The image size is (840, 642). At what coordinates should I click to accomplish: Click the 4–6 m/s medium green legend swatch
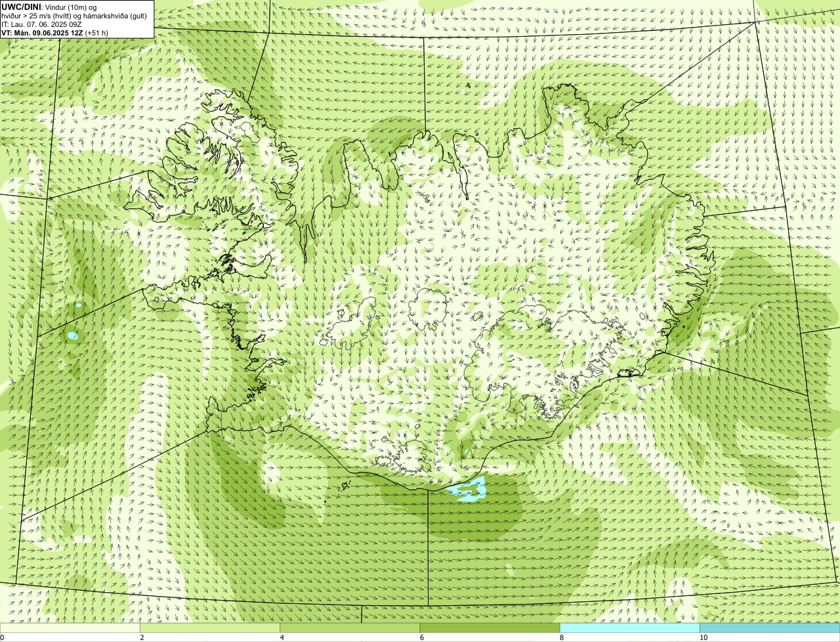click(350, 628)
